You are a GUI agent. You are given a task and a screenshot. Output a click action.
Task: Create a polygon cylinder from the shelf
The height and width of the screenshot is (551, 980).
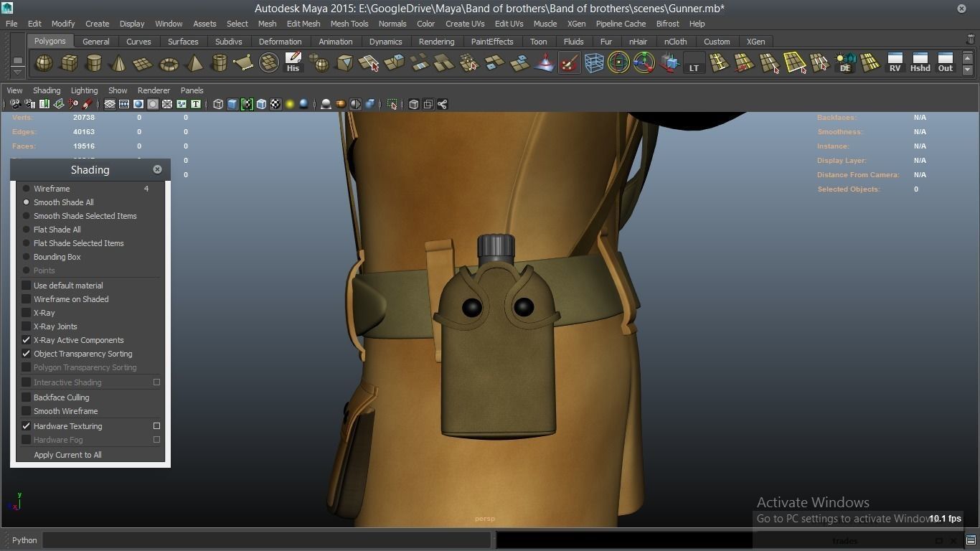tap(93, 63)
